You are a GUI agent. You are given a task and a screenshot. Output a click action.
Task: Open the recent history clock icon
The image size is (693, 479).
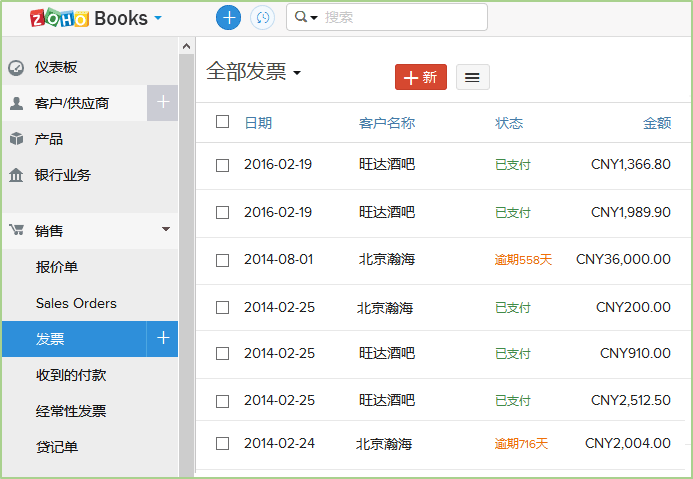[262, 18]
